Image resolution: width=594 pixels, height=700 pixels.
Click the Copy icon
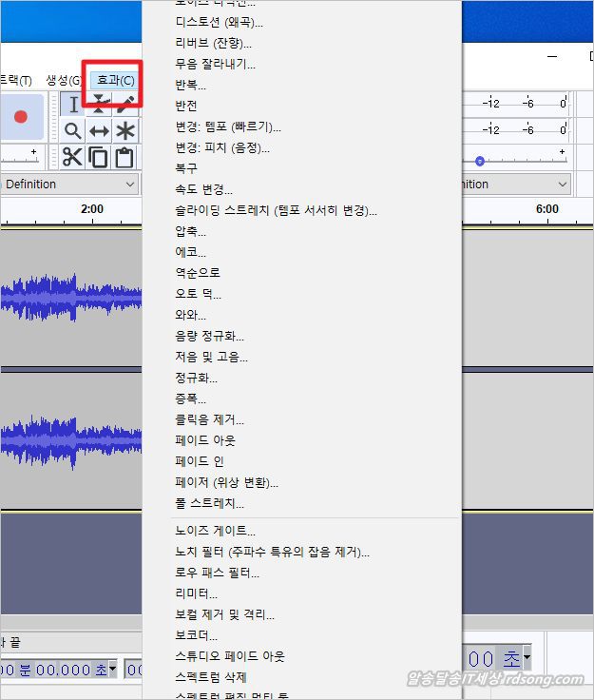(98, 157)
